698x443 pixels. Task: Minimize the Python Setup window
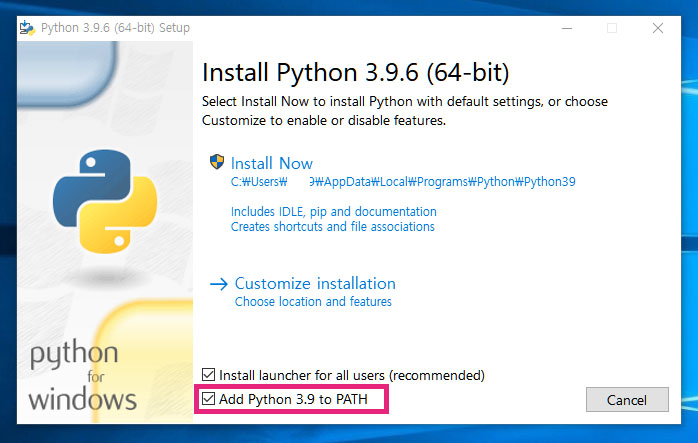point(567,28)
